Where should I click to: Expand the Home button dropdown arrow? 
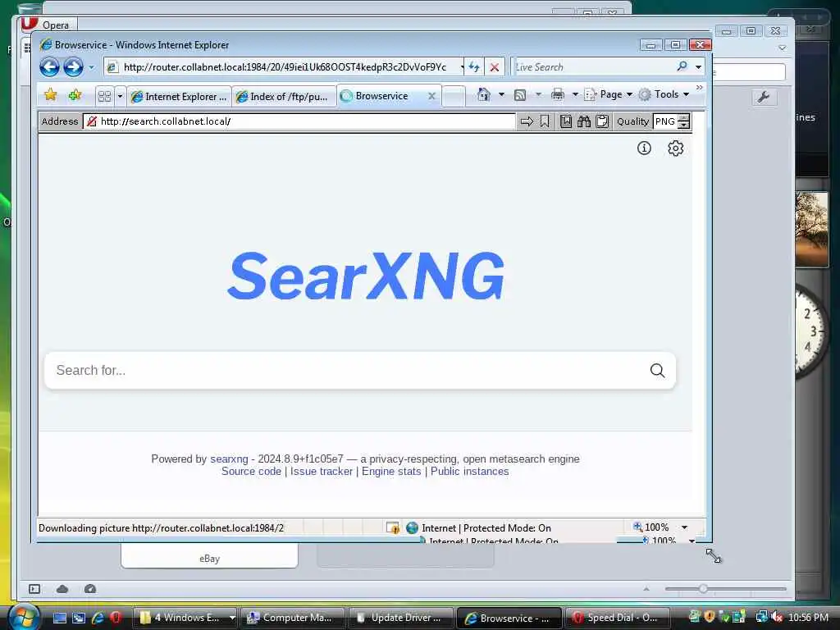coord(501,95)
